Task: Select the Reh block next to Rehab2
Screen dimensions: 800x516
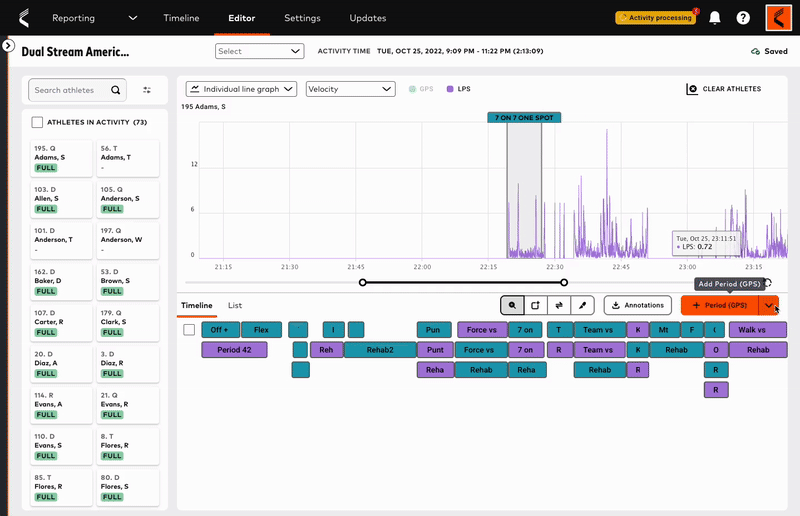Action: (327, 350)
